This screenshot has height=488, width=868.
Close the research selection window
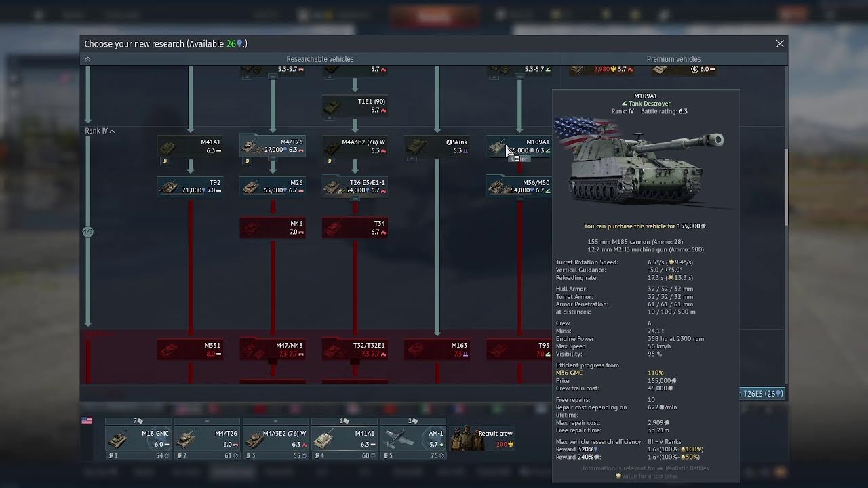(780, 43)
